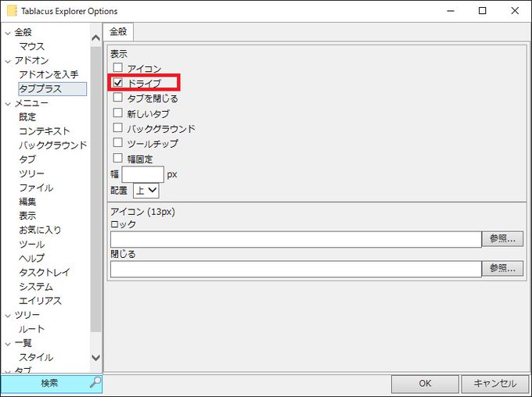Collapse the 一覧 tree section
The height and width of the screenshot is (397, 532).
tap(8, 343)
